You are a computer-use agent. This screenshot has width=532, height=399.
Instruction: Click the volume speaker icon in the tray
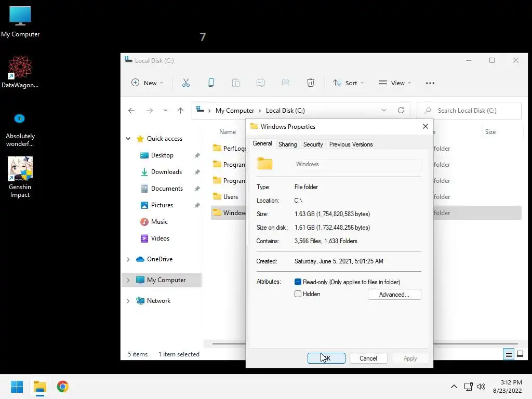pyautogui.click(x=481, y=387)
